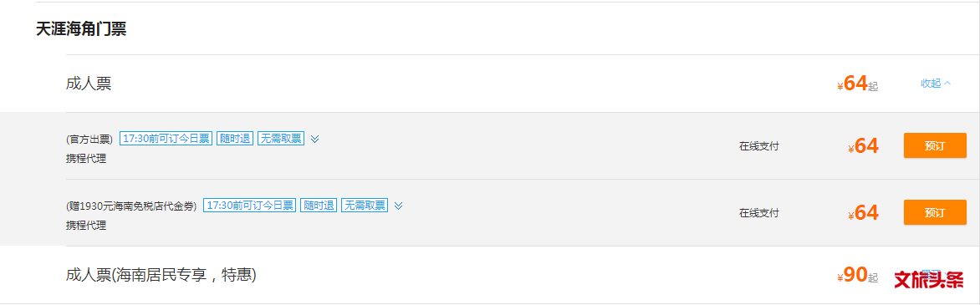Click the (官方出票) ticket name
980x305 pixels.
click(x=90, y=140)
